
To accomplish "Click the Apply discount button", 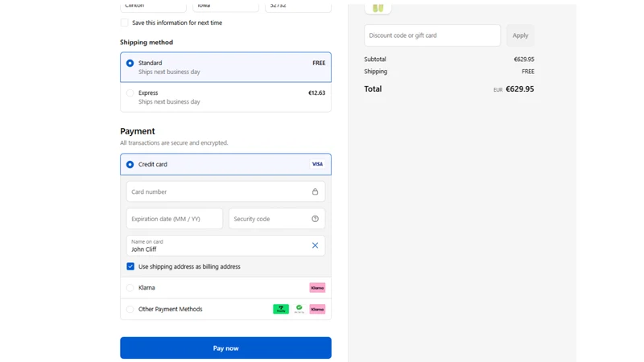I will pyautogui.click(x=520, y=35).
